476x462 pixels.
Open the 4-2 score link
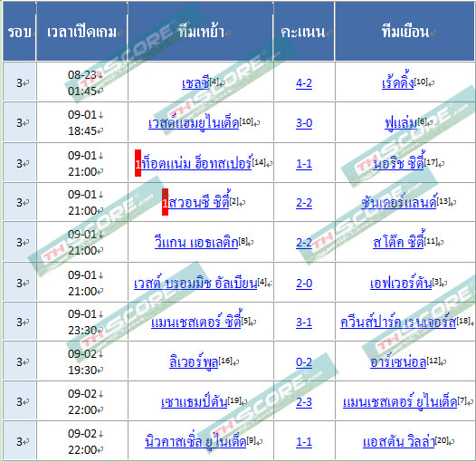click(x=304, y=83)
